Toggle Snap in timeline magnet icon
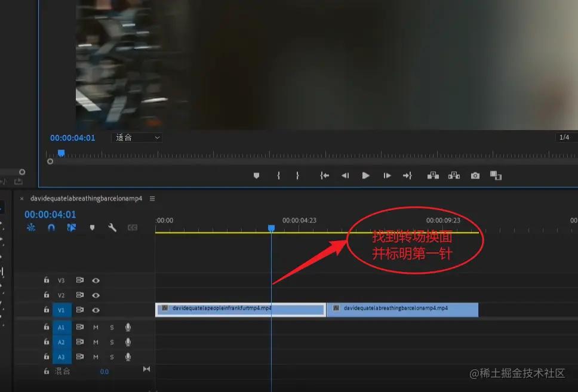This screenshot has width=578, height=392. pyautogui.click(x=51, y=228)
